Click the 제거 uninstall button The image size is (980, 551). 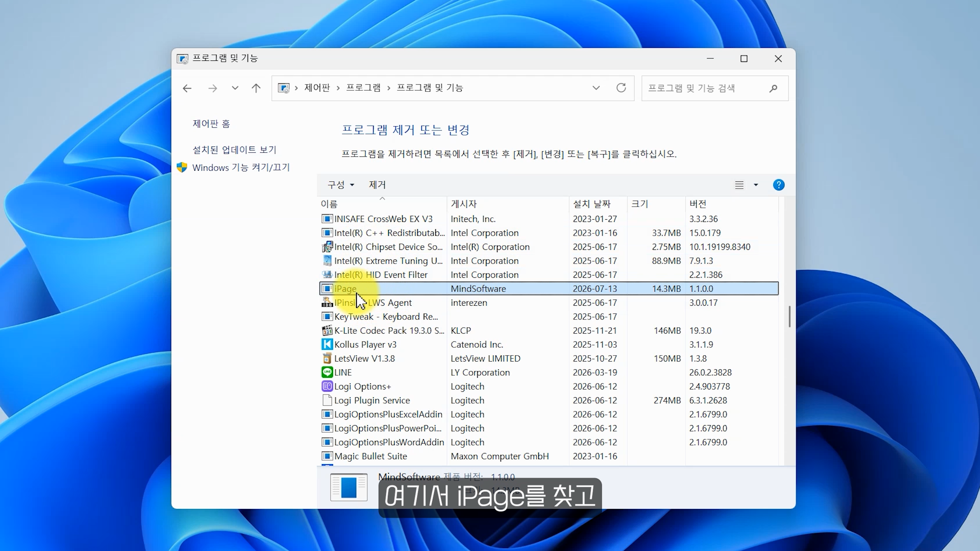(x=377, y=185)
